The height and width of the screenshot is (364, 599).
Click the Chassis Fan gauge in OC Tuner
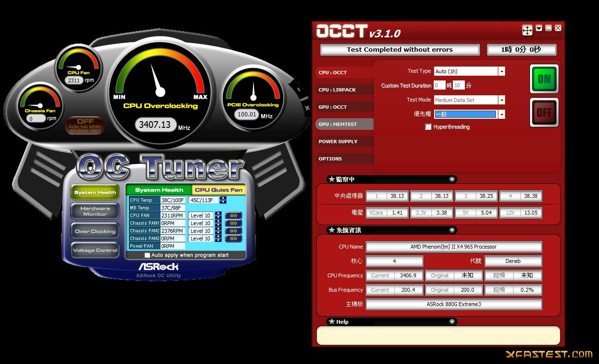click(40, 105)
